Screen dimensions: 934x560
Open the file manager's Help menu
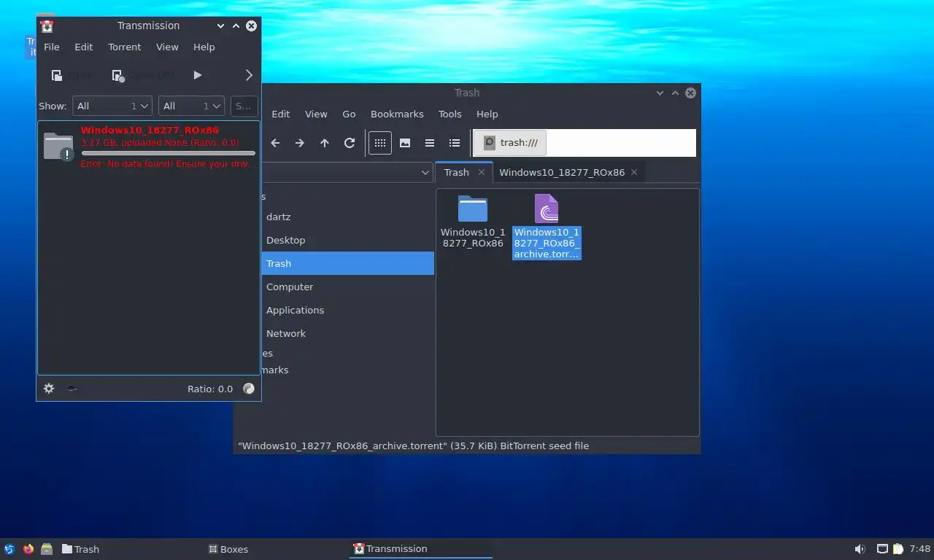pos(487,114)
